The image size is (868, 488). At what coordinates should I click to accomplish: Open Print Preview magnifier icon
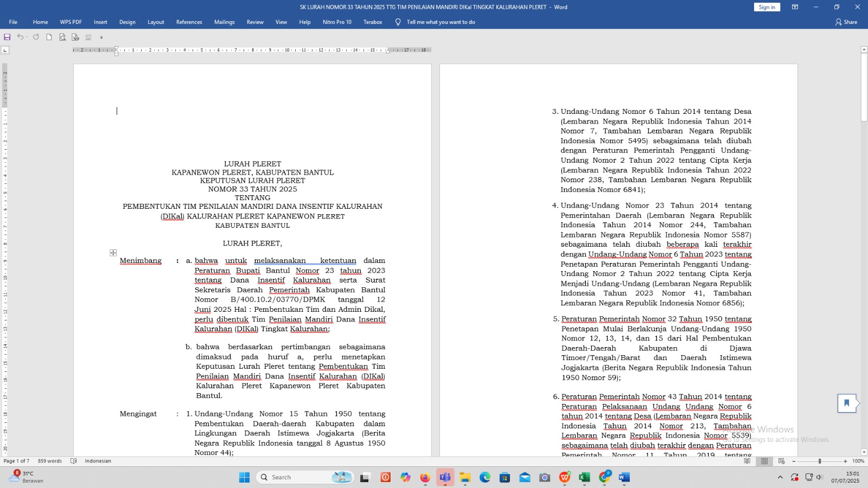click(62, 37)
